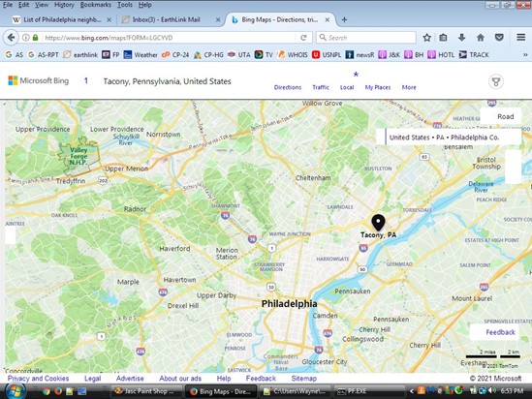Click the Philadelphia city label on map
This screenshot has height=399, width=532.
tap(289, 303)
